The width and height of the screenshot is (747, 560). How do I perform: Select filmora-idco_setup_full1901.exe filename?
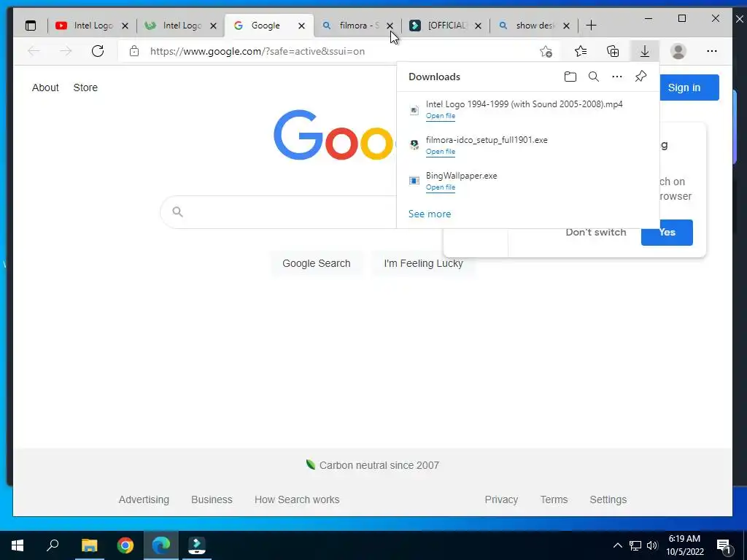tap(487, 140)
